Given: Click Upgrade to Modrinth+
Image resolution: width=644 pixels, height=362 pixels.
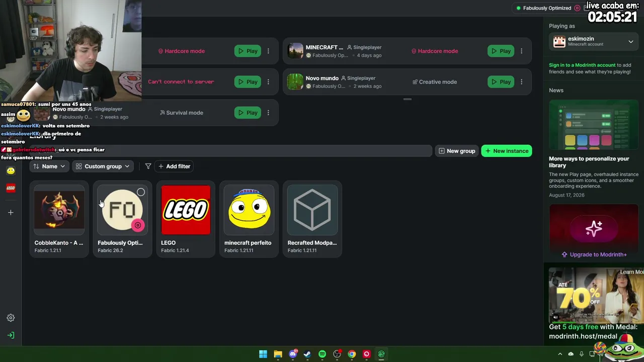Looking at the screenshot, I should click(x=594, y=254).
